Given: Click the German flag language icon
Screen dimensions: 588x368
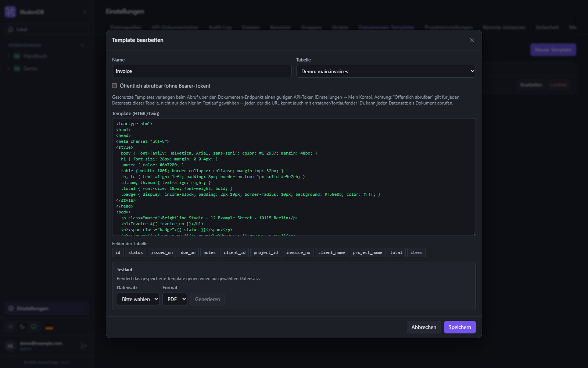Looking at the screenshot, I should point(49,327).
